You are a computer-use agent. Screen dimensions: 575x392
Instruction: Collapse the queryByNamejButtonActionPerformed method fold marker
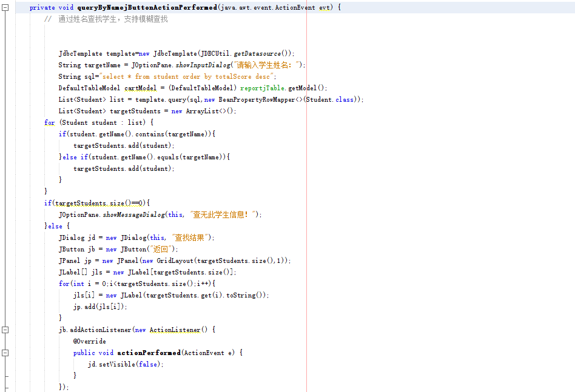coord(5,7)
